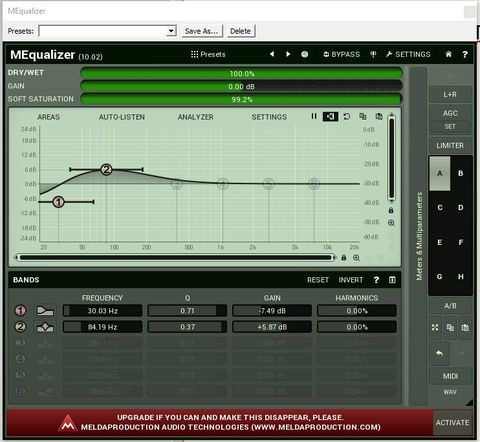Open Bands panel help question mark
The image size is (480, 442).
[376, 280]
